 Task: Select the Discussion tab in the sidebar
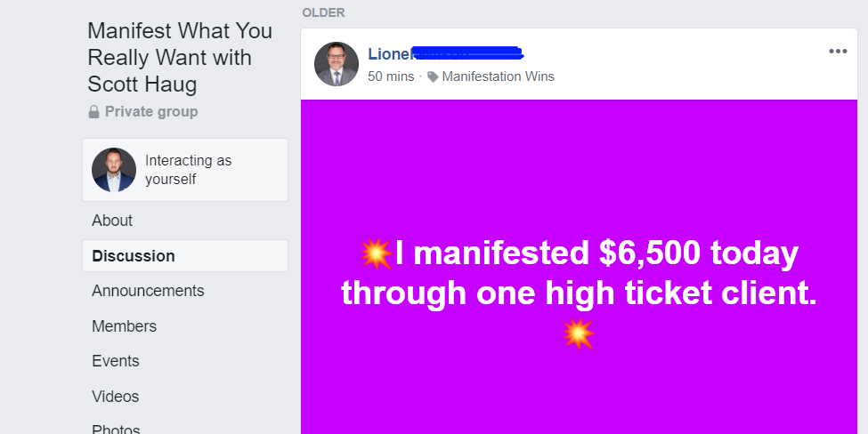pos(134,256)
